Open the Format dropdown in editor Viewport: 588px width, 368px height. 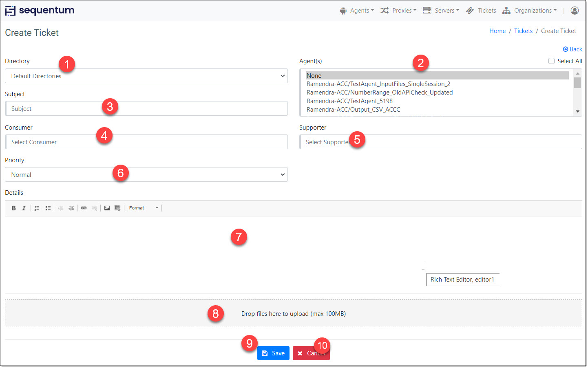[143, 208]
